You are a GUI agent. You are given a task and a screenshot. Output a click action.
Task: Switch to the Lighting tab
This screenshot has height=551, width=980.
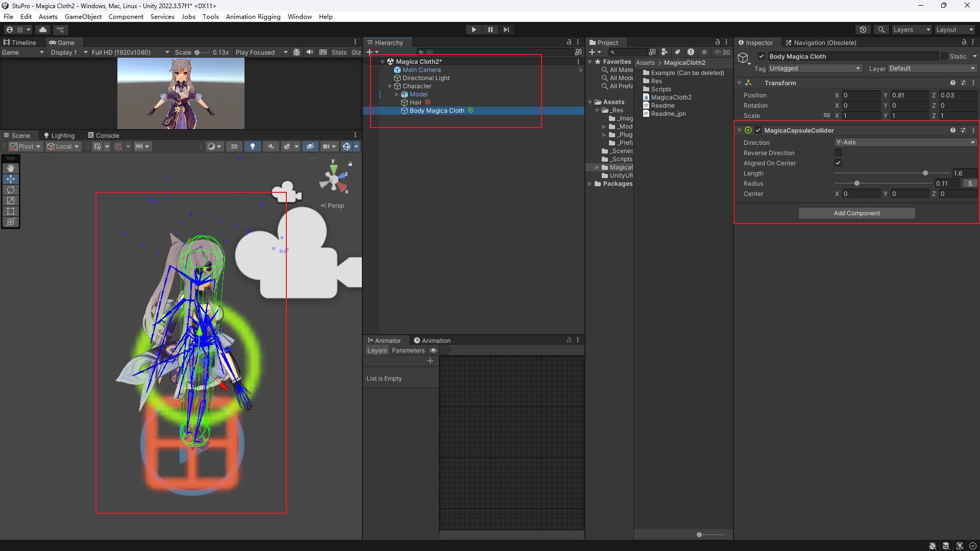(59, 135)
